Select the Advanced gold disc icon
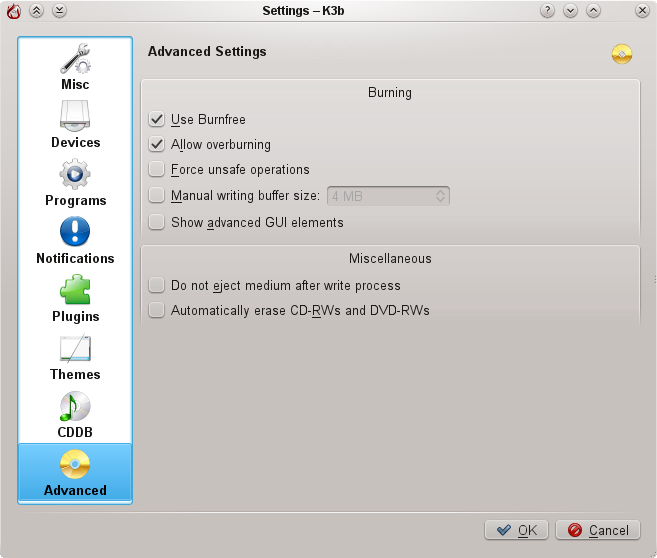 75,465
